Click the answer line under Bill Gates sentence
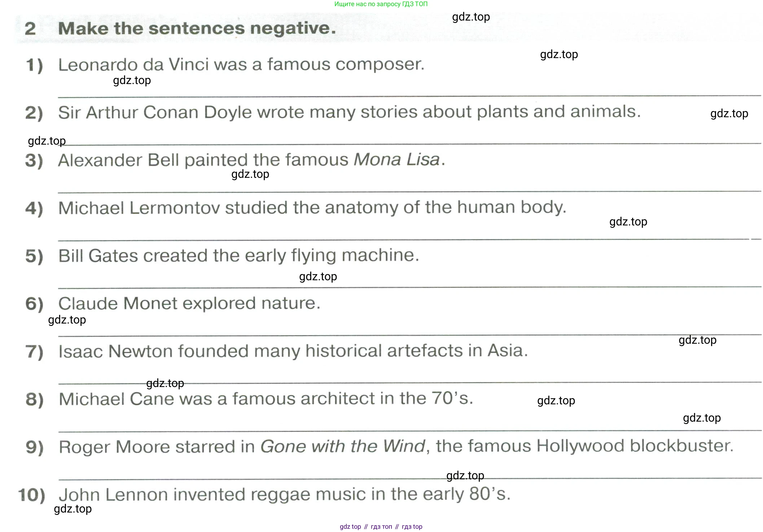The image size is (763, 532). (409, 287)
